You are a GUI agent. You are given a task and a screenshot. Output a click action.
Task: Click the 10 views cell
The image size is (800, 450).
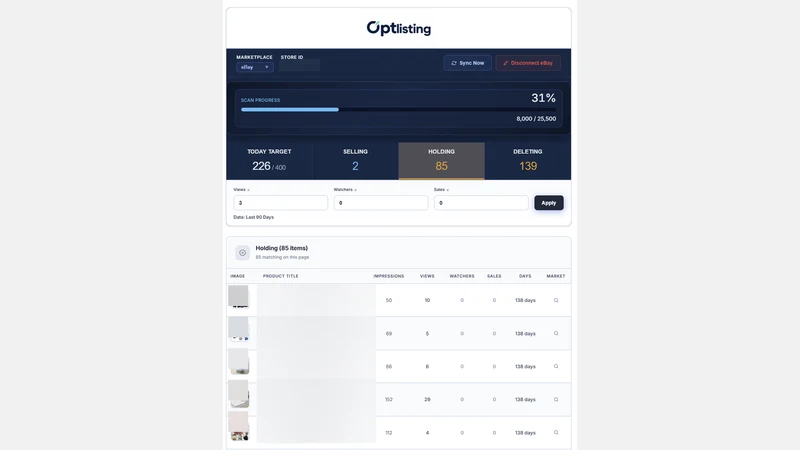coord(427,301)
